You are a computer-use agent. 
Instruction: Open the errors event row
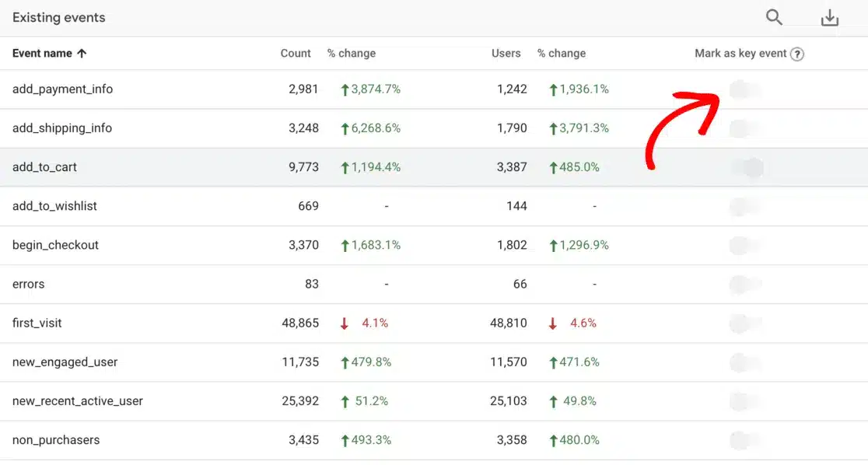tap(28, 284)
